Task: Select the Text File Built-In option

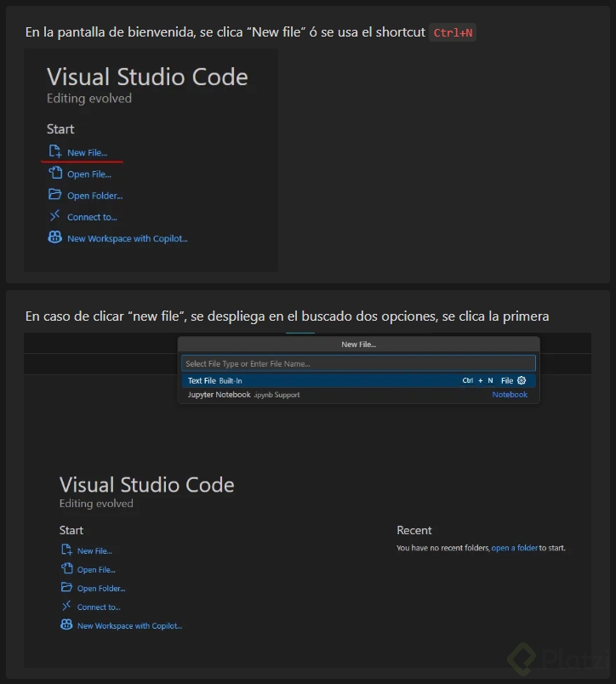Action: click(x=215, y=380)
